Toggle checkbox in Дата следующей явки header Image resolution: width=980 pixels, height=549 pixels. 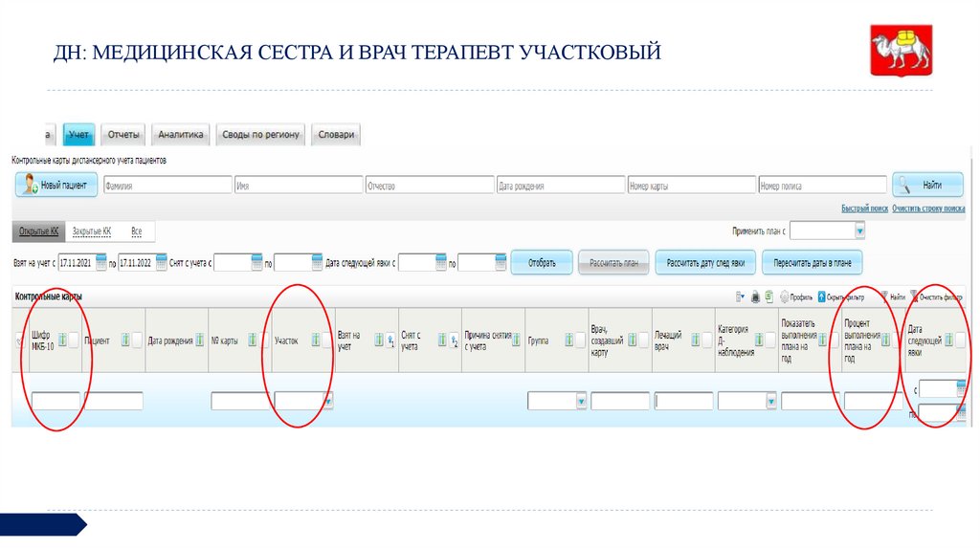pos(961,340)
